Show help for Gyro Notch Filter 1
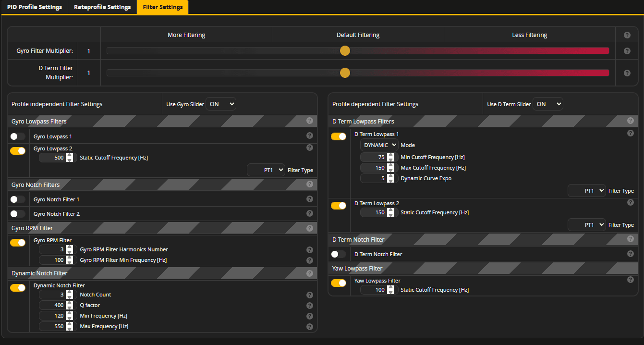This screenshot has width=644, height=345. 309,199
